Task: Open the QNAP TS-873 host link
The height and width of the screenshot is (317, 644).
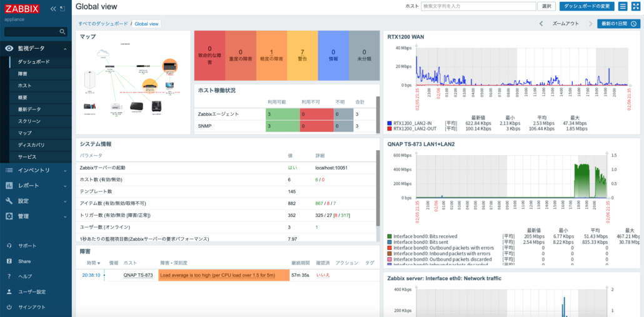Action: click(x=138, y=275)
